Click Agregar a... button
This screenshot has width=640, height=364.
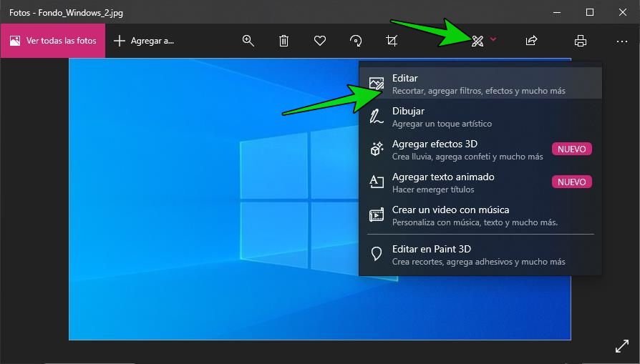[144, 41]
